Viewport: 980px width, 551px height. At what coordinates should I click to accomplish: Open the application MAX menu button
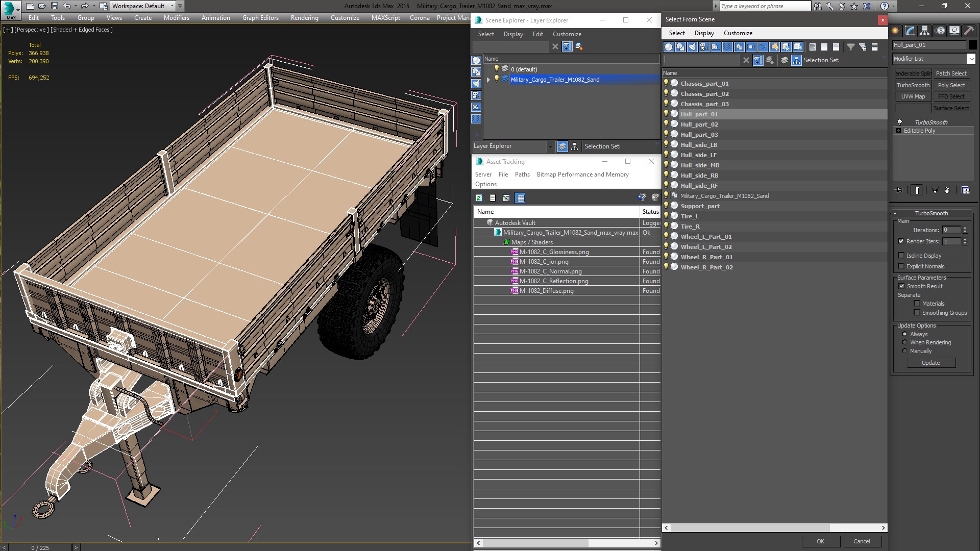(11, 10)
